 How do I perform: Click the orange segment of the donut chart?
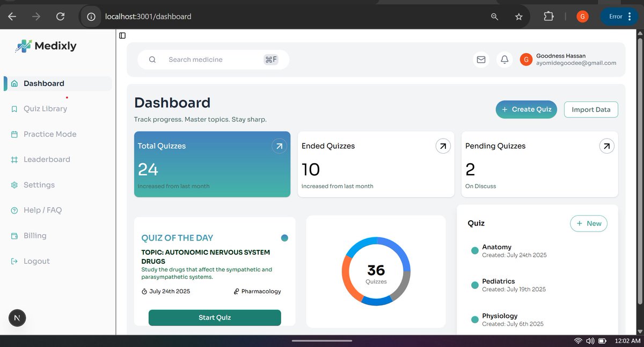point(347,279)
